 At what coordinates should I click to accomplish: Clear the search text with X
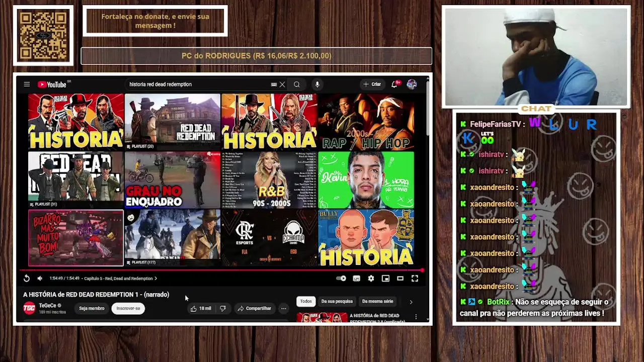tap(282, 84)
